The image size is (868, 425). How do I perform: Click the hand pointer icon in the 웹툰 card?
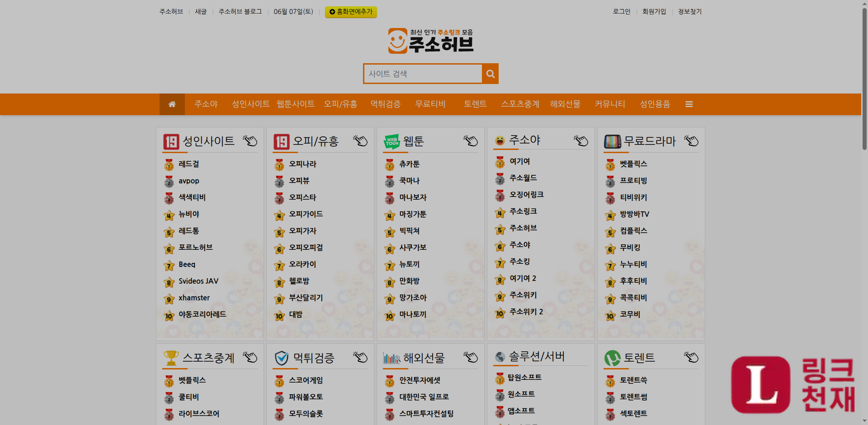(471, 141)
